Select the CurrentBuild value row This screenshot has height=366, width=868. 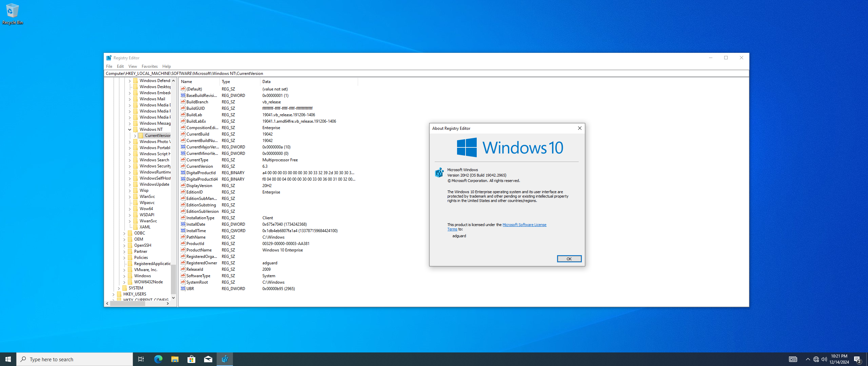tap(269, 134)
